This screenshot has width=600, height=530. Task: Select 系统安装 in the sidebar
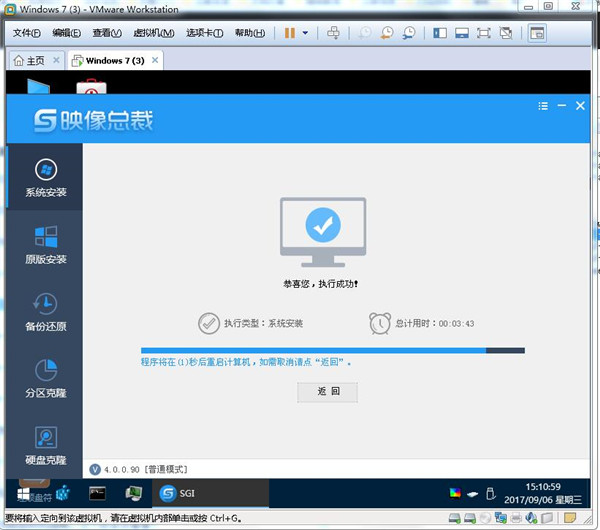pos(45,178)
